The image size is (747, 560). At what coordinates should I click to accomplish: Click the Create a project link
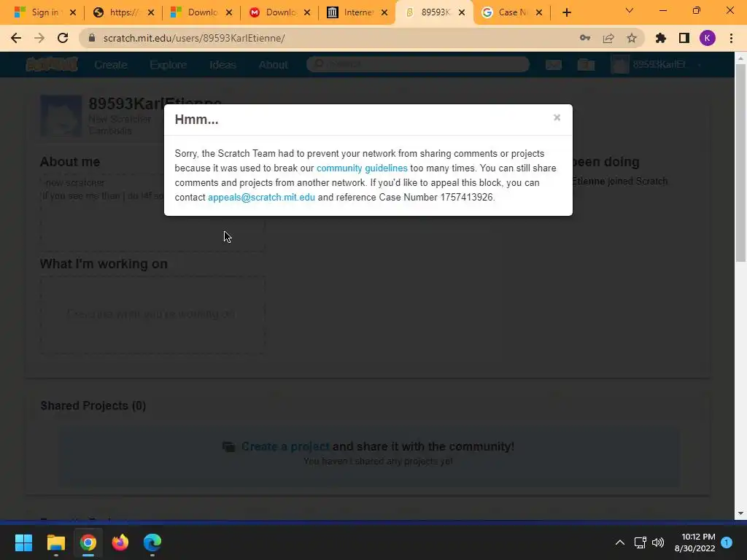(x=285, y=446)
